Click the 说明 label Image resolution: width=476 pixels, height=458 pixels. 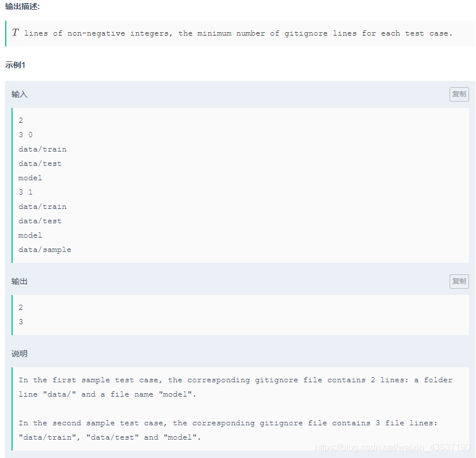tap(20, 354)
